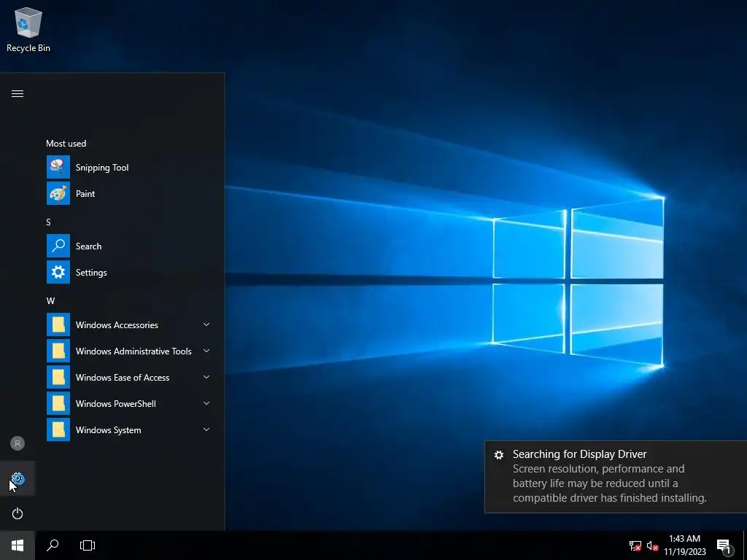Screen dimensions: 747x560
Task: Open the muted volume tray icon
Action: [x=653, y=545]
